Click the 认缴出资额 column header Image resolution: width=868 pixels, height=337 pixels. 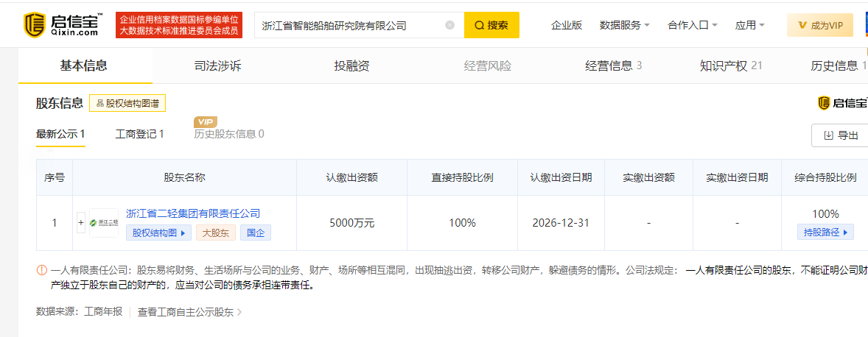pos(351,177)
